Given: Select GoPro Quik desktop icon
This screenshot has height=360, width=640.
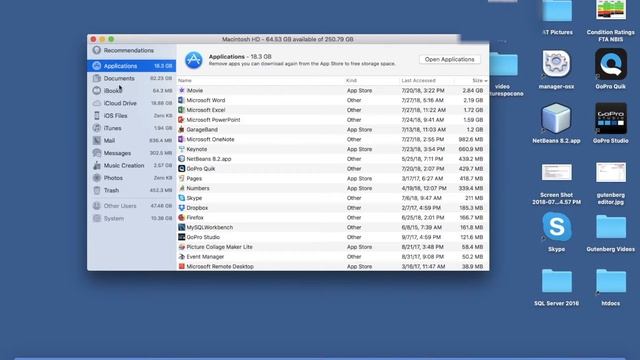Looking at the screenshot, I should (x=611, y=64).
